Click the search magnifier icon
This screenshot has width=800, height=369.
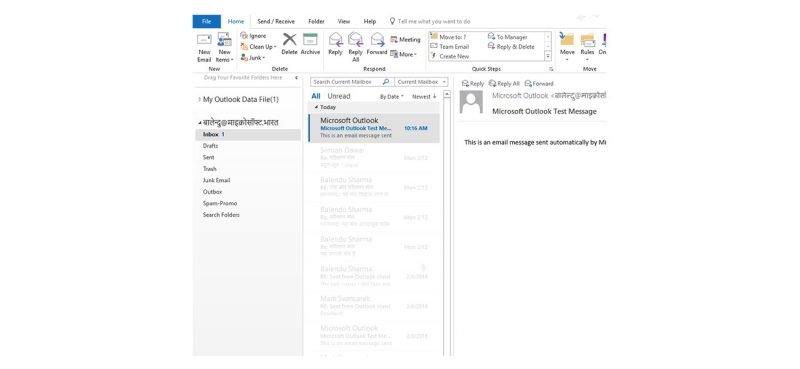(386, 82)
